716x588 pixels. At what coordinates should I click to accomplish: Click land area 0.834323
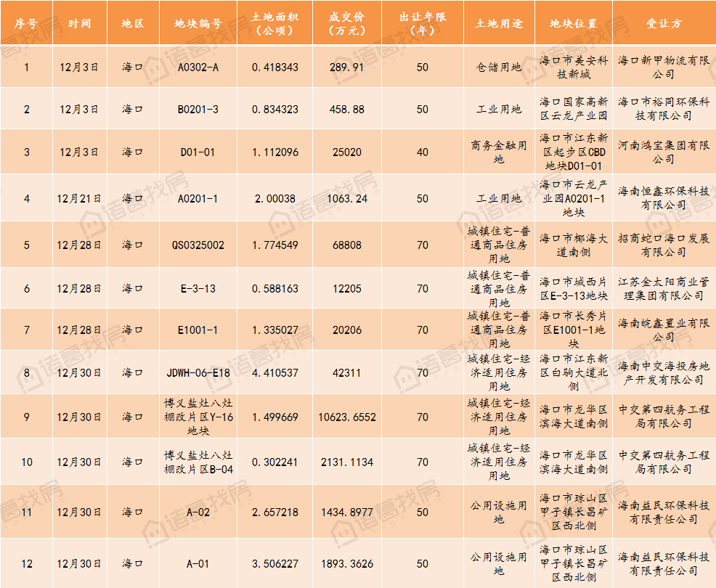click(x=275, y=110)
